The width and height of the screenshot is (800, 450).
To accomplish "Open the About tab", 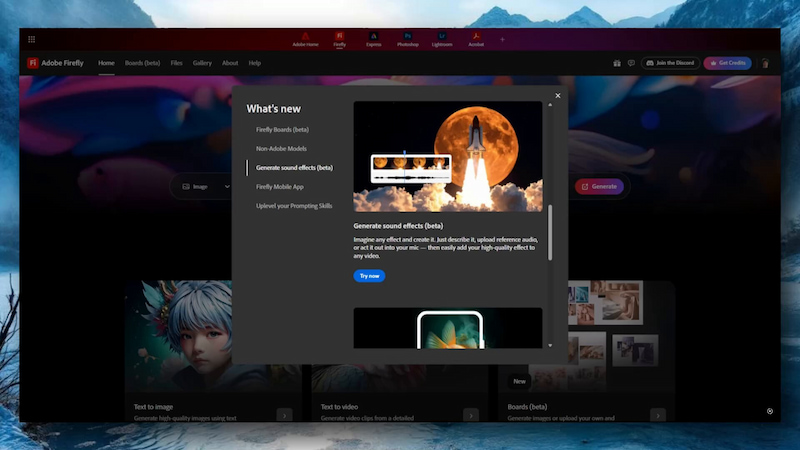I will [x=230, y=63].
